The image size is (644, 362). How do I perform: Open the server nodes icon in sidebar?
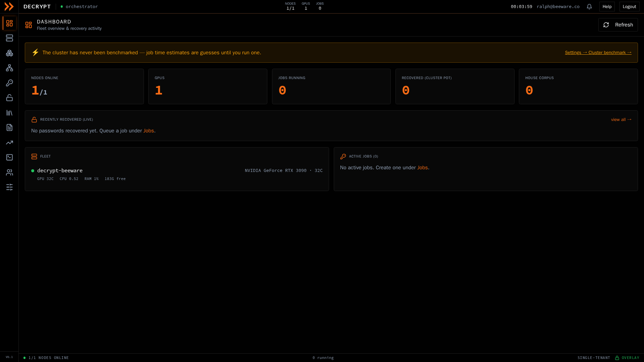point(9,38)
